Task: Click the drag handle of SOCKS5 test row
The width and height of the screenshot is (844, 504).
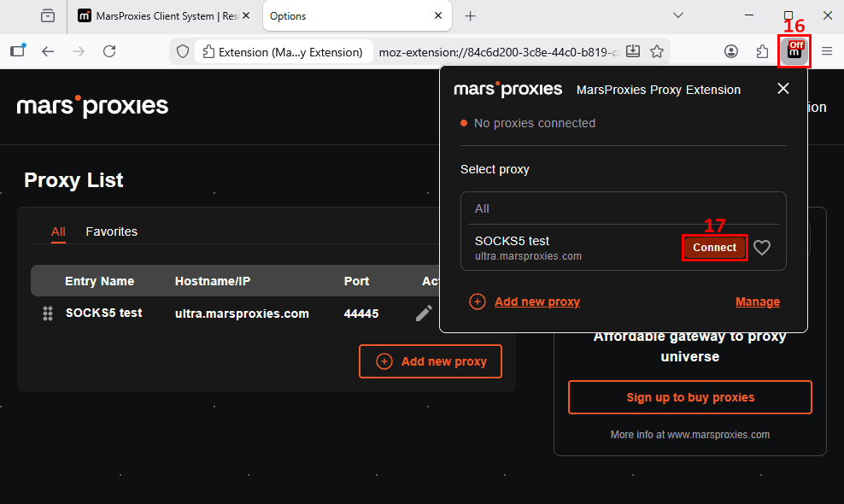Action: (x=48, y=314)
